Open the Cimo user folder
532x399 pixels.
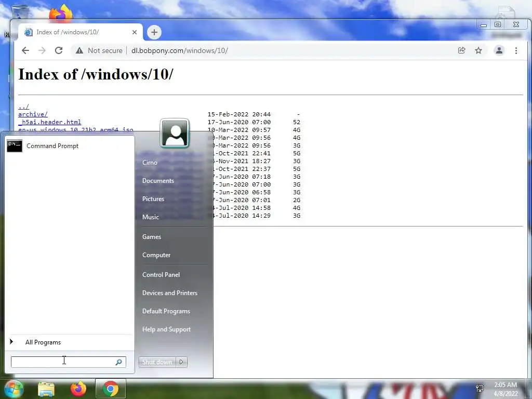click(150, 163)
